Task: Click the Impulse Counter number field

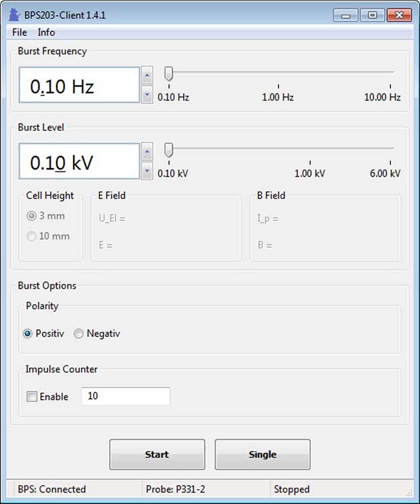Action: [126, 396]
